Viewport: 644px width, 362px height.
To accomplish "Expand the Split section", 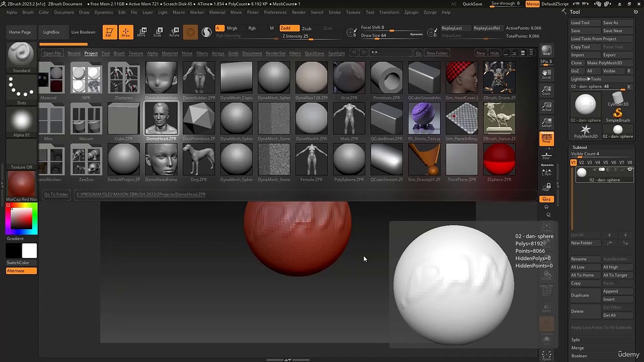I will (576, 340).
